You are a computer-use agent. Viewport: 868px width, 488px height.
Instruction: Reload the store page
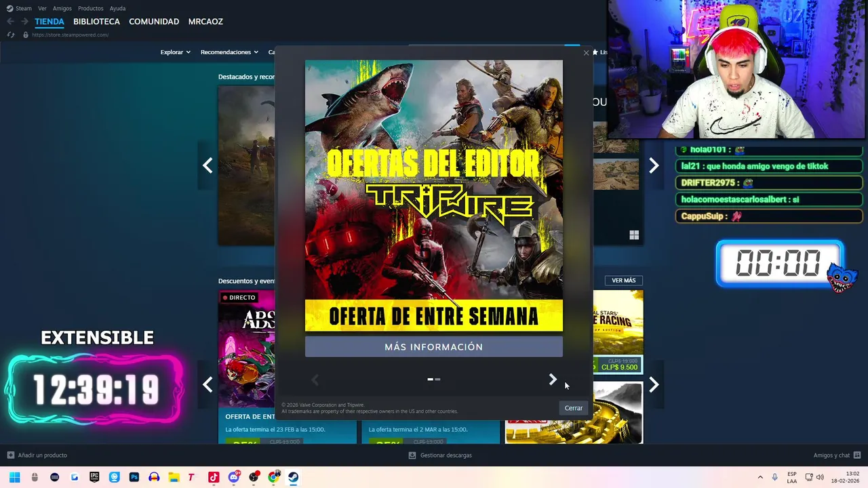point(10,35)
